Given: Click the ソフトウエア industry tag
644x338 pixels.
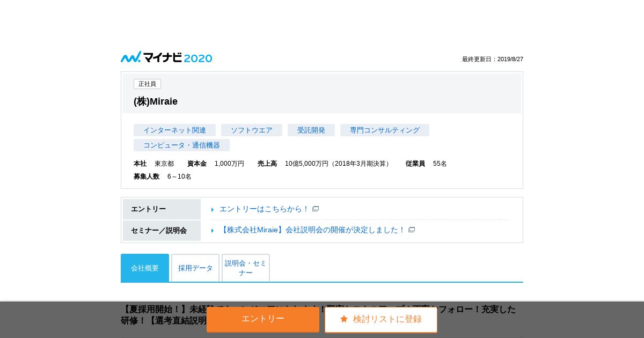Looking at the screenshot, I should tap(252, 130).
